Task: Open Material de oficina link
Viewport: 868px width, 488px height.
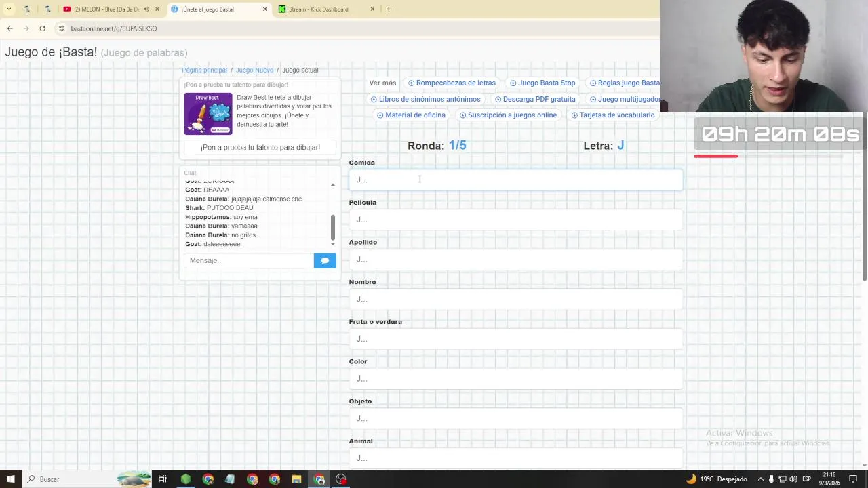Action: coord(411,115)
